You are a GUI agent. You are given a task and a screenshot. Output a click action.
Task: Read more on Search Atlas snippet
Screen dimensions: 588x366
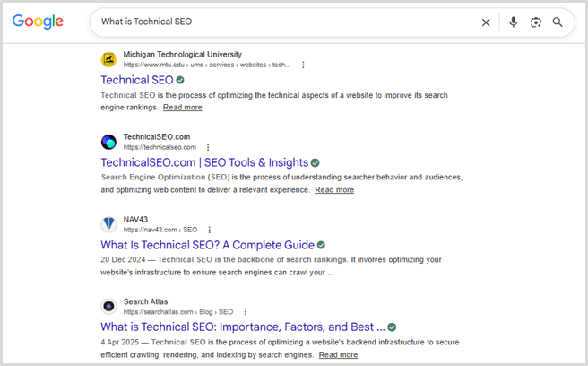[338, 355]
